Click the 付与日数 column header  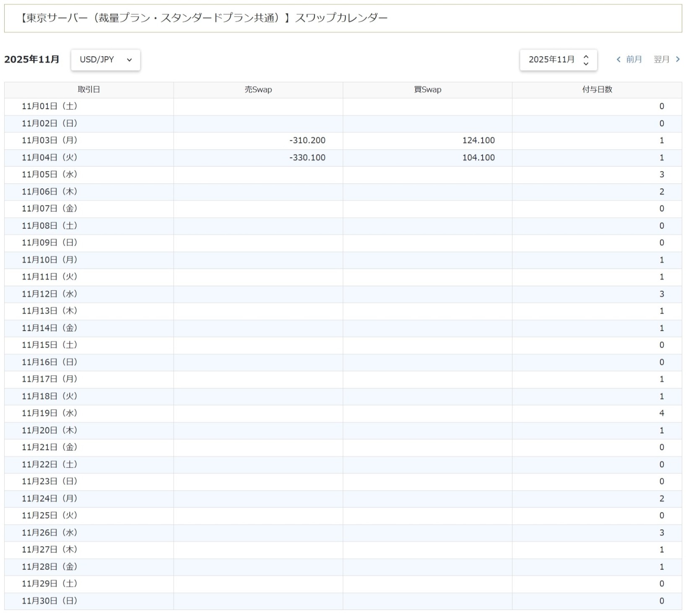[597, 90]
